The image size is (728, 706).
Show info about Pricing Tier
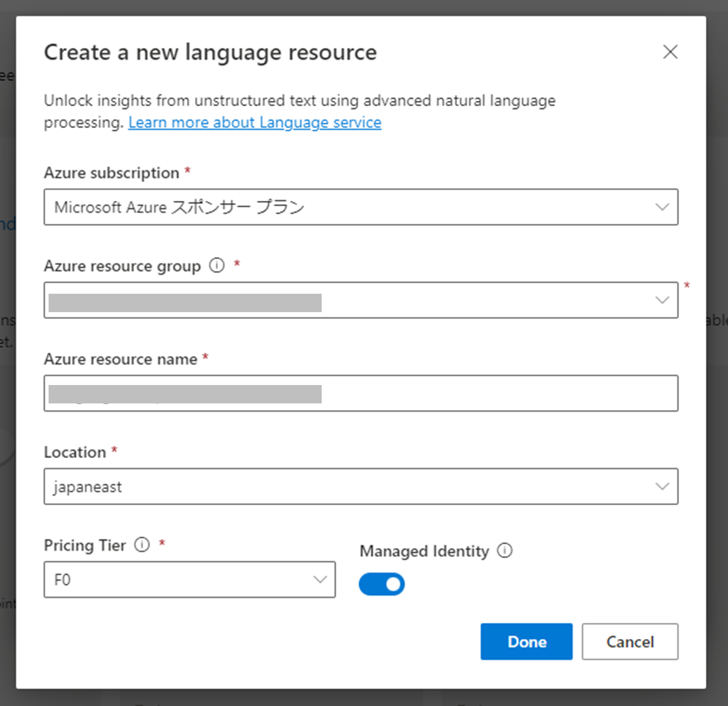[x=142, y=544]
